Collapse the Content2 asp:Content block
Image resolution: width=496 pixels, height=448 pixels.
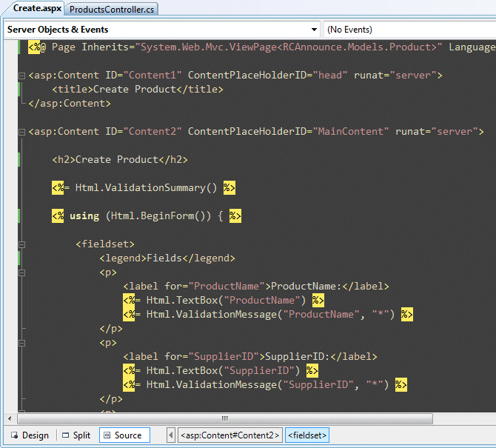[21, 132]
